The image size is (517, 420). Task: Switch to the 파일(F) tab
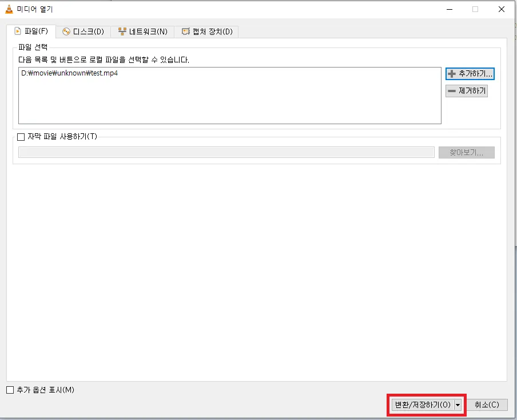coord(32,31)
